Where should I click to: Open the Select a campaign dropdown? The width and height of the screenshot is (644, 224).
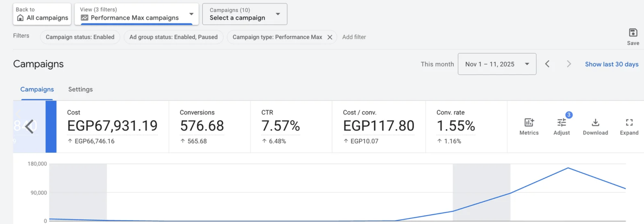click(245, 14)
